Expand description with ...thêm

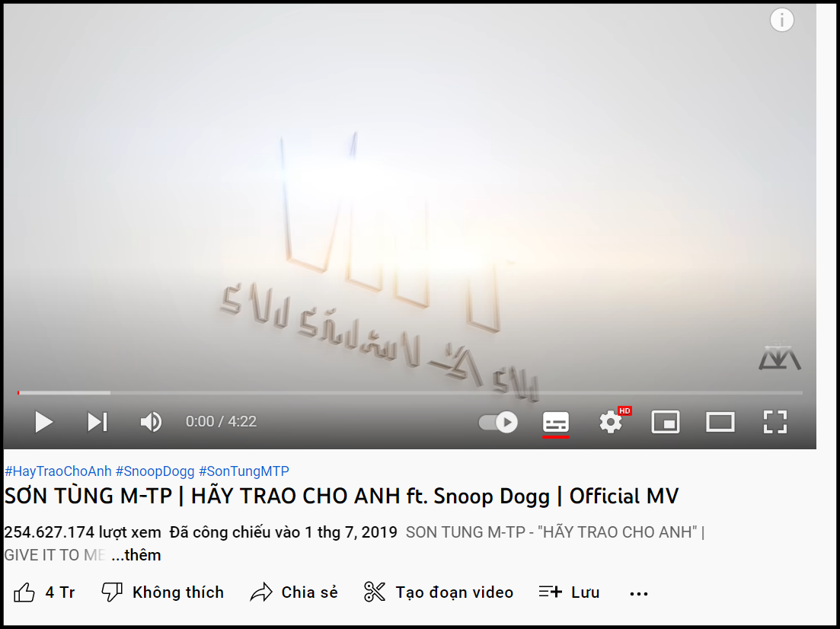point(136,555)
